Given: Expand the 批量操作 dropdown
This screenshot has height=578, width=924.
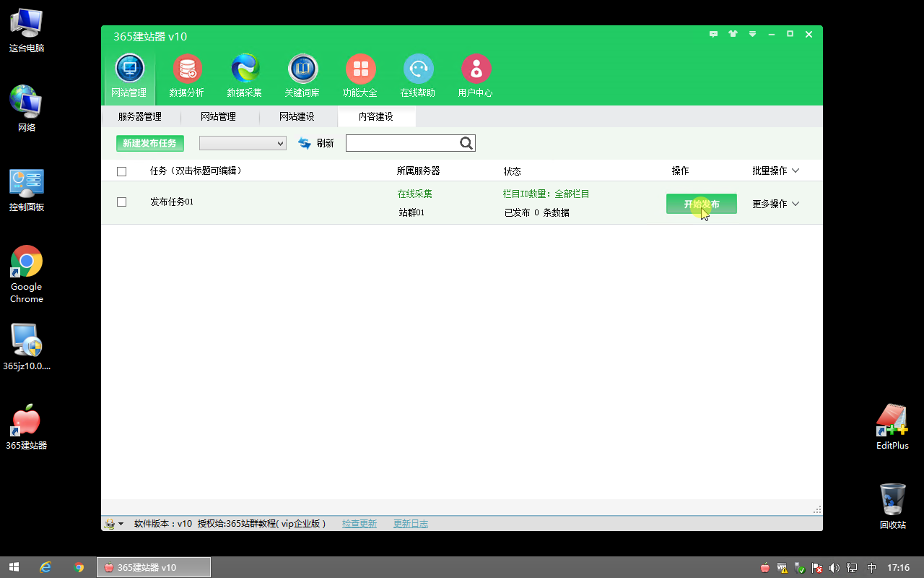Looking at the screenshot, I should click(x=776, y=171).
